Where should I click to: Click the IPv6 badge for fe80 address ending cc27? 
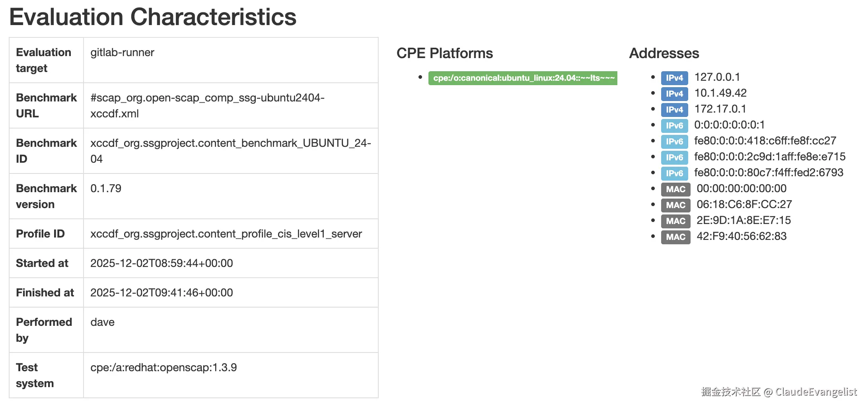tap(674, 142)
